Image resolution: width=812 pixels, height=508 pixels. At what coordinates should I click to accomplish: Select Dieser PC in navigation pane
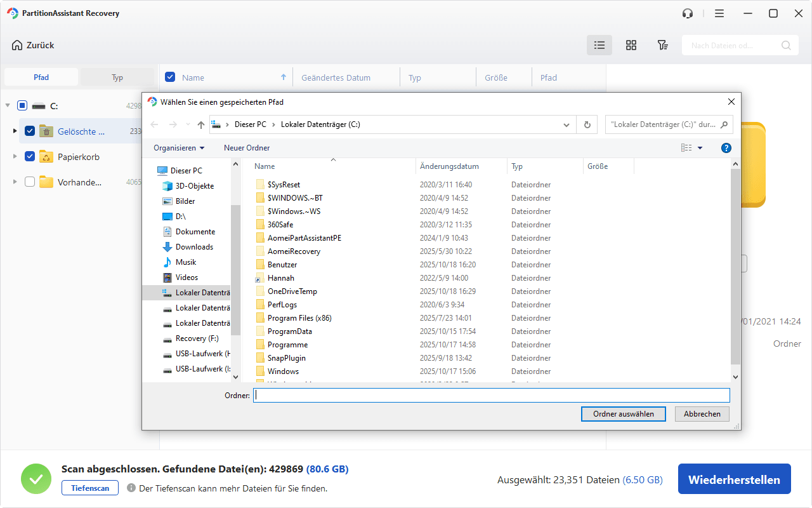180,171
